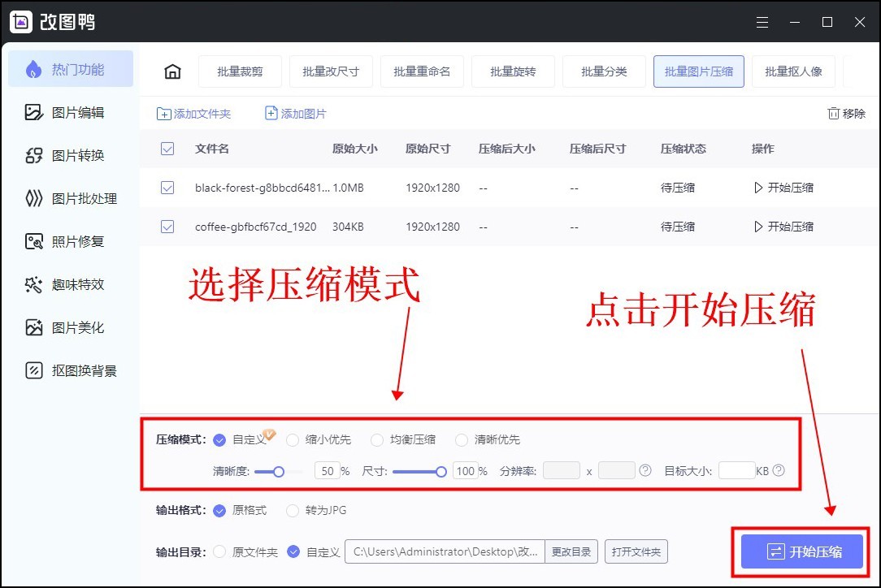Switch to the 批量旋转 tab

(513, 71)
